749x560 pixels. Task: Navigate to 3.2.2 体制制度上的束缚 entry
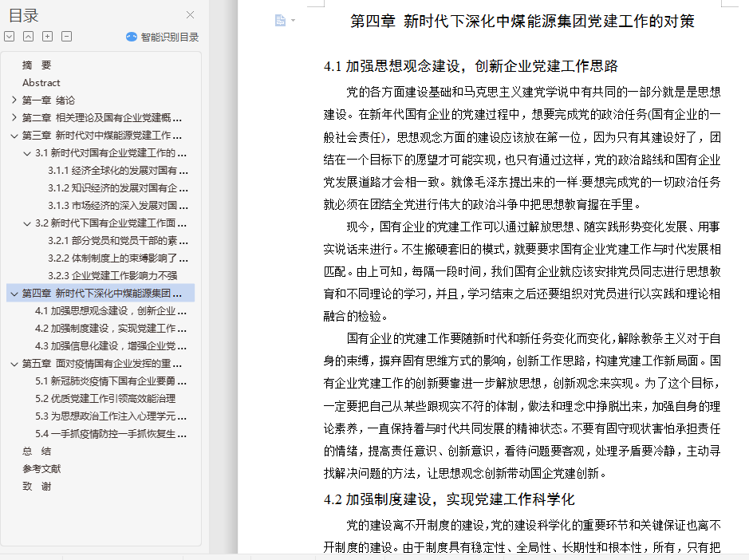tap(118, 258)
